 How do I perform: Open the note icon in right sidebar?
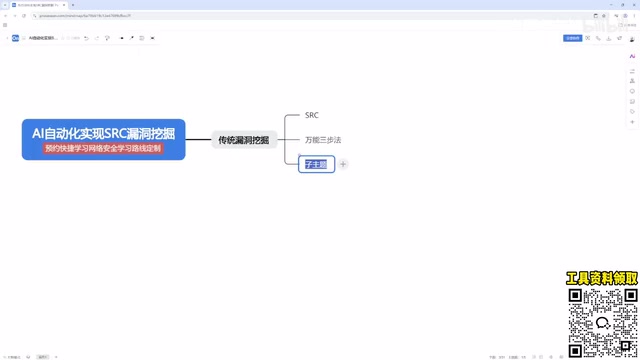tap(632, 102)
